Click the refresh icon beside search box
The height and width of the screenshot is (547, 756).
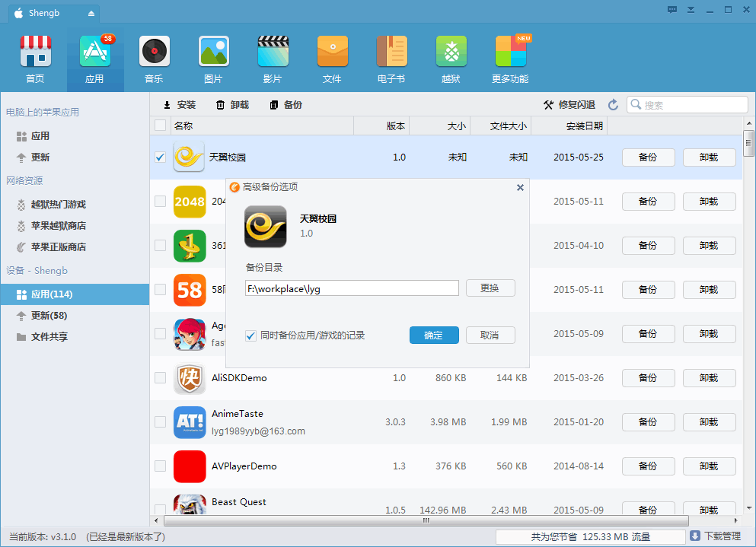point(613,105)
